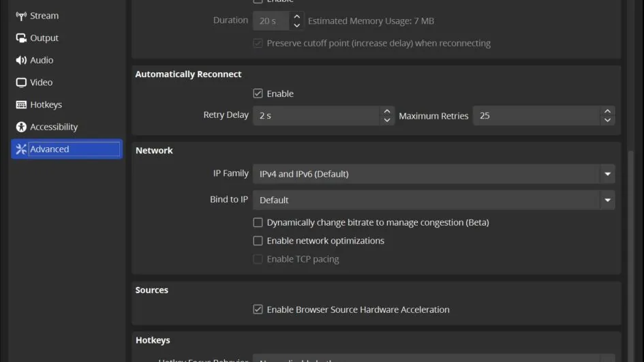Uncheck Browser Source Hardware Acceleration

tap(258, 310)
